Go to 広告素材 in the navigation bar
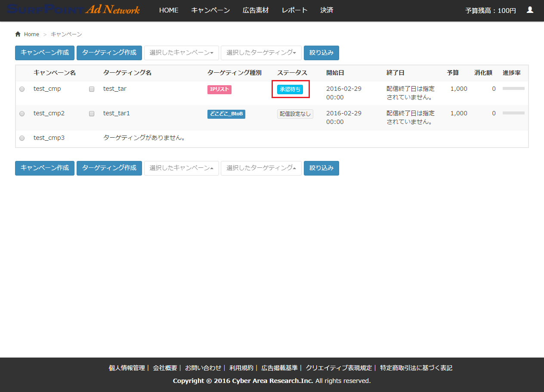Viewport: 544px width, 392px height. pyautogui.click(x=256, y=10)
